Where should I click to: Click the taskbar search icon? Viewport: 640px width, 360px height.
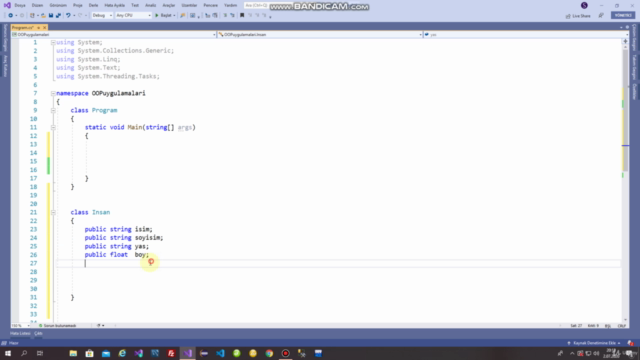point(24,353)
